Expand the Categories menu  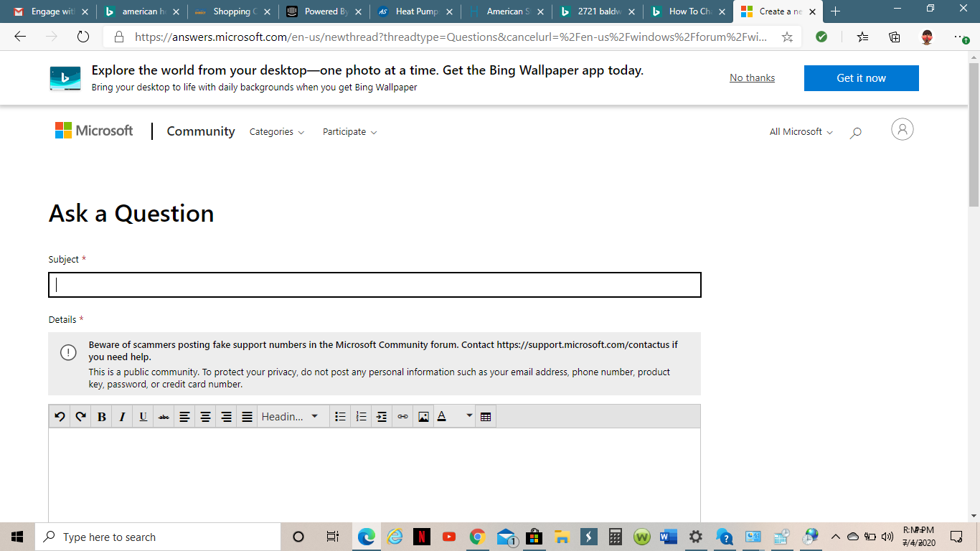[x=277, y=132]
